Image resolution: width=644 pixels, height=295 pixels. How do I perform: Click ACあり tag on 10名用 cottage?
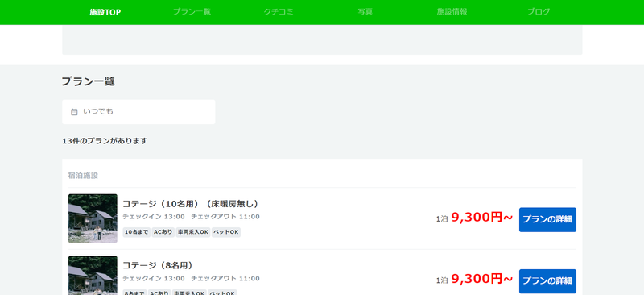point(163,232)
